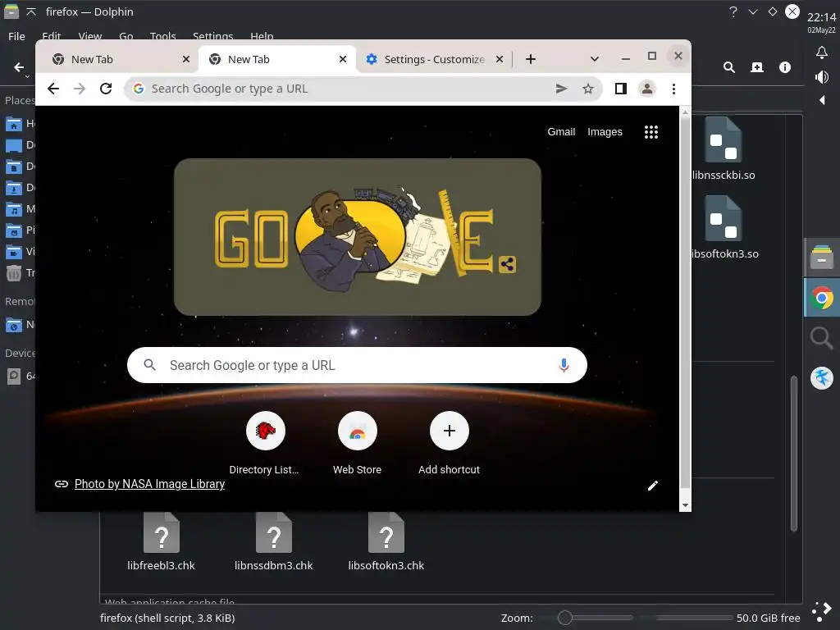Open Dolphin Tools menu

[x=163, y=36]
